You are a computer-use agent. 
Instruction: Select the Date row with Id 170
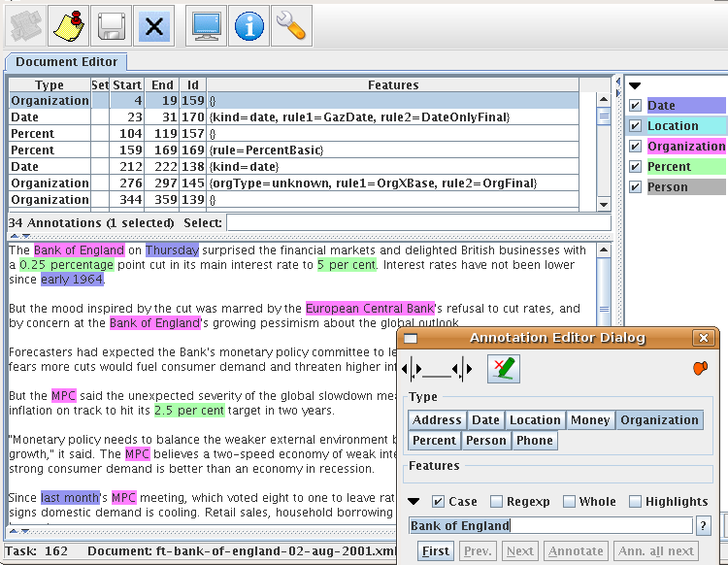294,117
